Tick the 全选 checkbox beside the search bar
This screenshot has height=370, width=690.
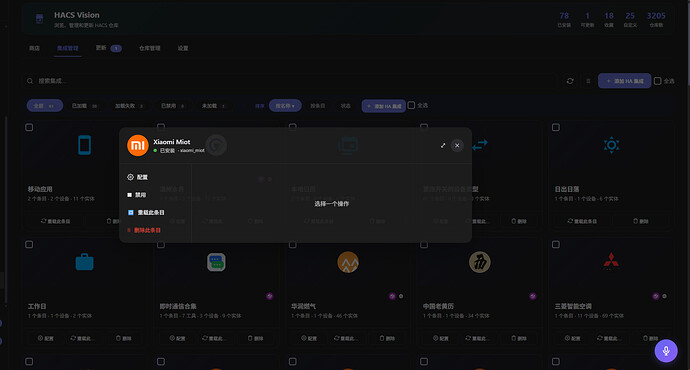coord(657,81)
